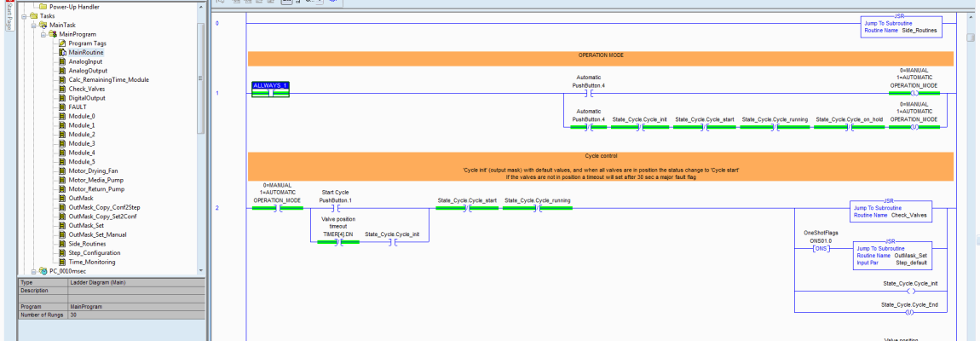Collapse the Tasks folder node
This screenshot has width=980, height=341.
(24, 16)
